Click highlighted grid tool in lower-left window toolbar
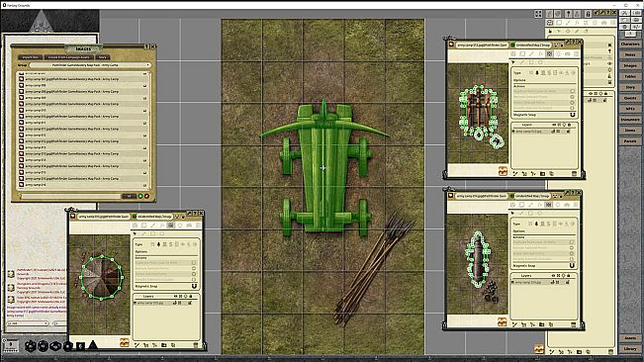The height and width of the screenshot is (362, 644). pyautogui.click(x=171, y=226)
